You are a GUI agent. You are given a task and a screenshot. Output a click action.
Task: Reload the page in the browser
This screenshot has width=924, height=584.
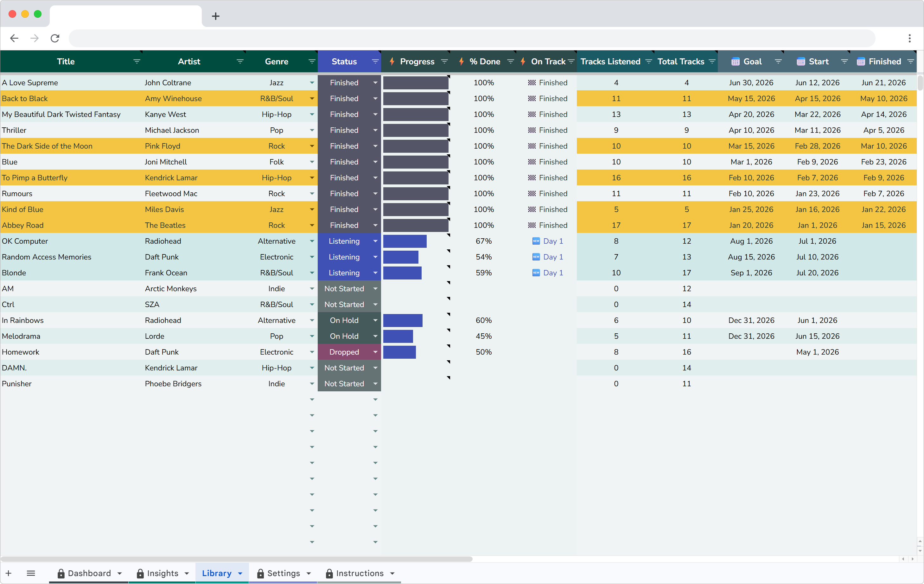point(55,38)
